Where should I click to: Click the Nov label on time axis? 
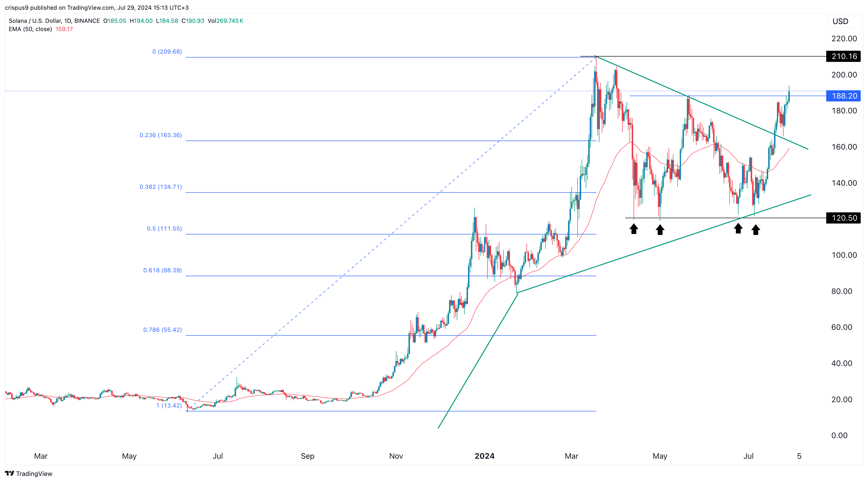click(396, 456)
